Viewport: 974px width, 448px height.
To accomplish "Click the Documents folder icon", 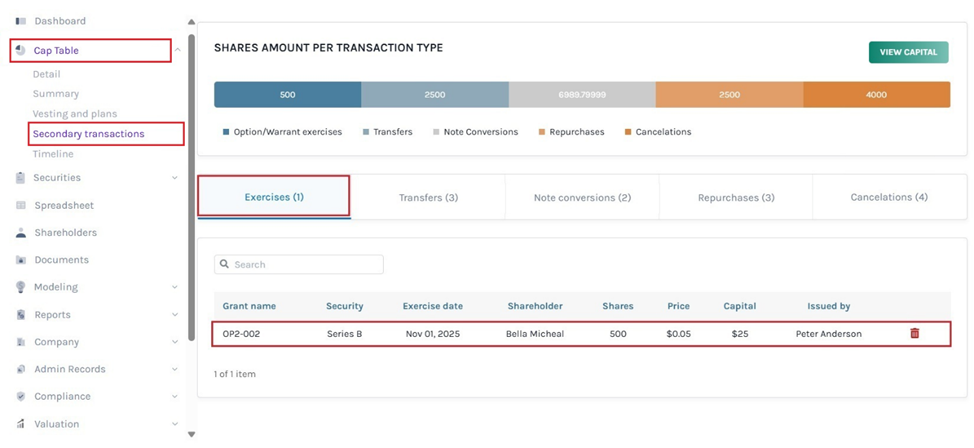I will (20, 260).
